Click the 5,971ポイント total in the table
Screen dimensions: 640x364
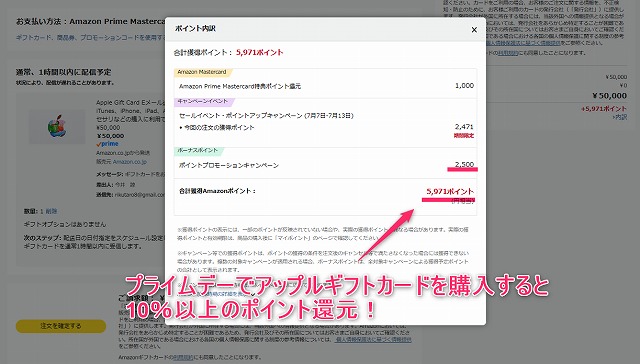[x=450, y=191]
